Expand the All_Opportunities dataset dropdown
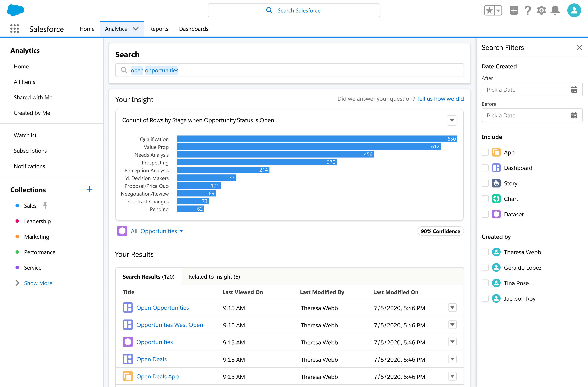Image resolution: width=588 pixels, height=387 pixels. (181, 231)
